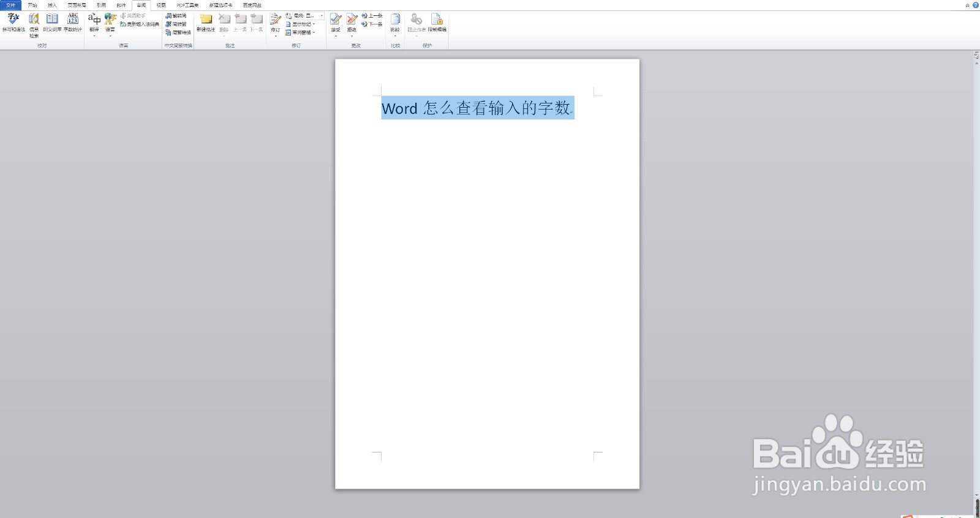Open 限制编辑 restrict editing

437,23
